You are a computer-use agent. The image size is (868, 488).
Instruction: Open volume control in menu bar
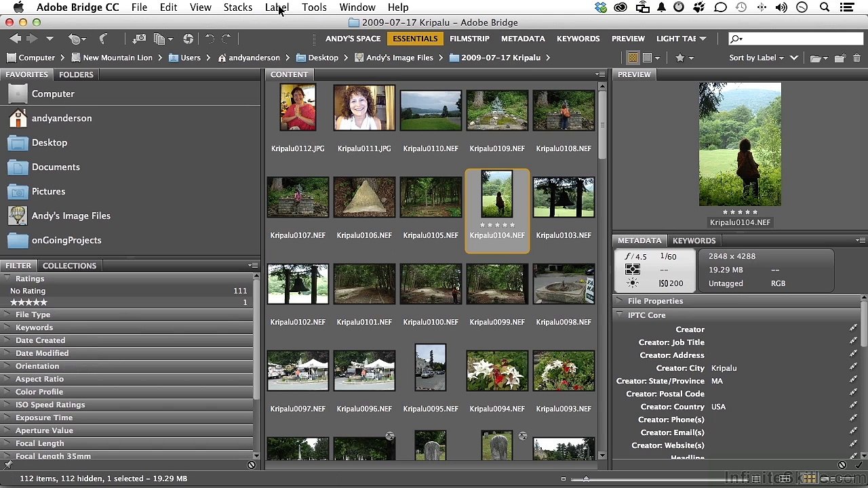[781, 7]
